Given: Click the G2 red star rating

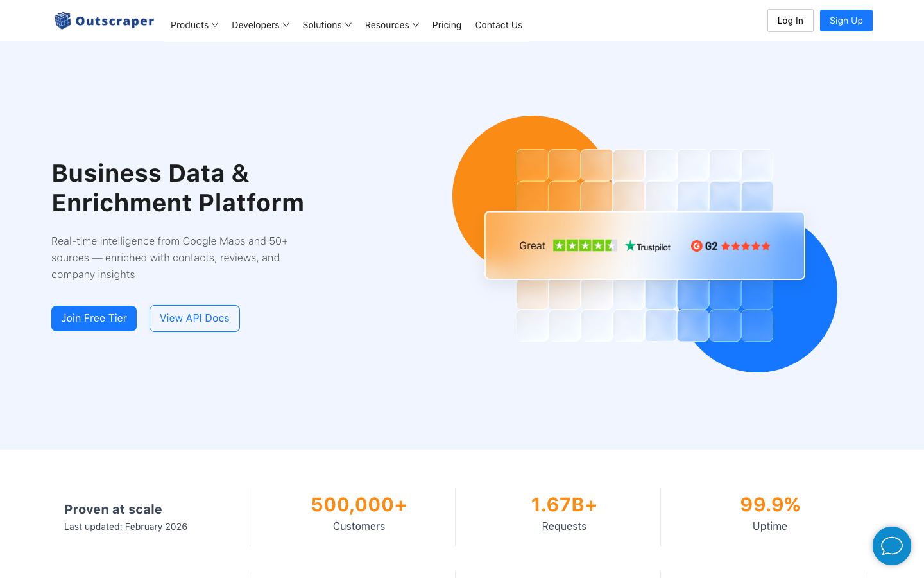Looking at the screenshot, I should click(x=746, y=246).
